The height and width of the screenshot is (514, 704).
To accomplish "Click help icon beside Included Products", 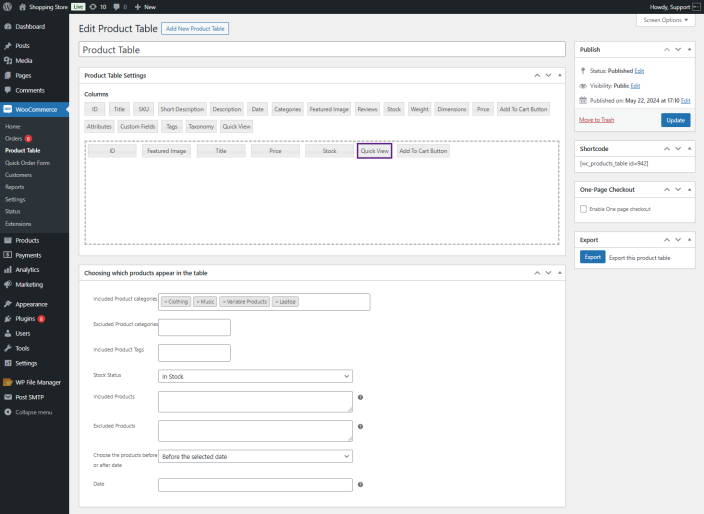I will click(x=360, y=398).
